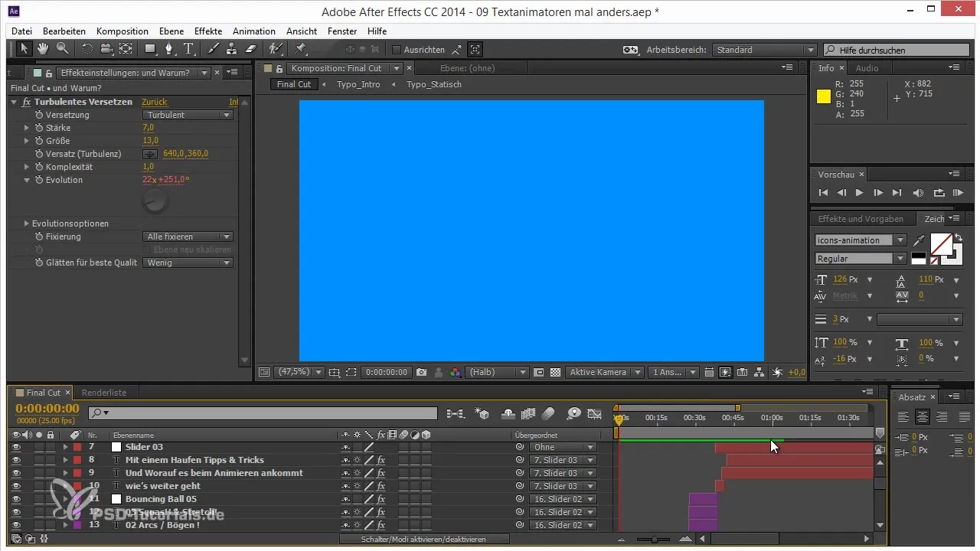
Task: Take a snapshot with the camera icon
Action: coord(421,372)
